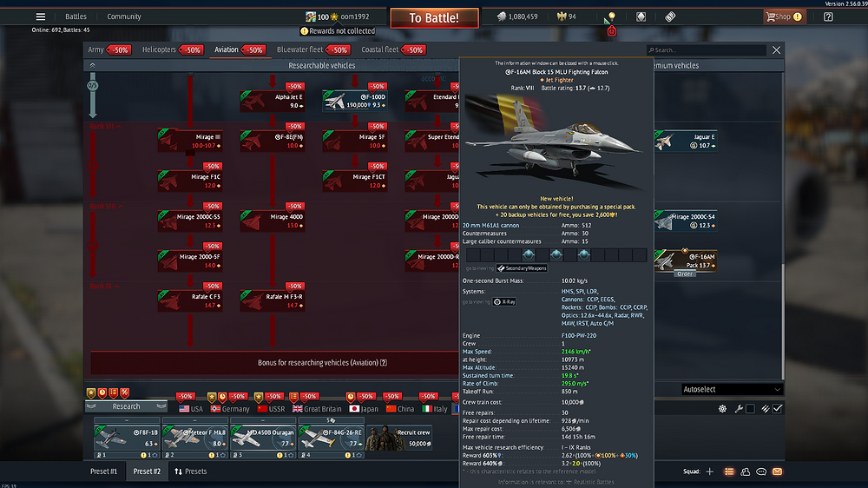Select the Rafale C F3 vehicle
Viewport: 868px width, 488px height.
190,300
